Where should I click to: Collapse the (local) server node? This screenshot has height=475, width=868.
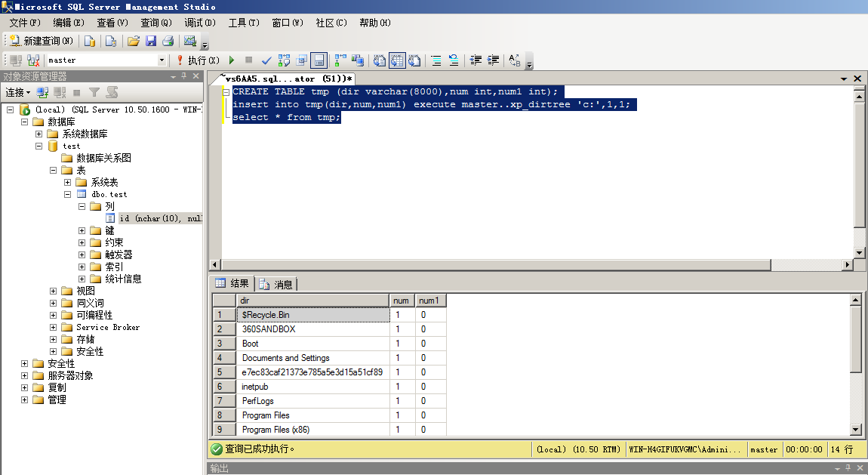pos(10,109)
